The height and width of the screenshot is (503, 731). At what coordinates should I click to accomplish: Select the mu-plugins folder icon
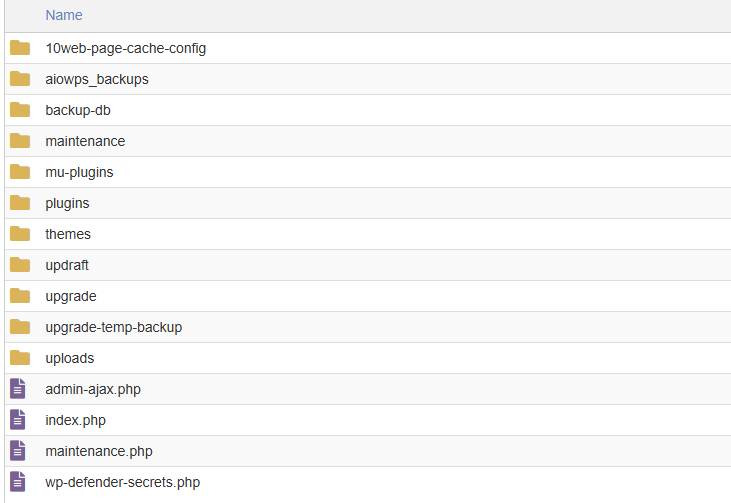pyautogui.click(x=20, y=172)
